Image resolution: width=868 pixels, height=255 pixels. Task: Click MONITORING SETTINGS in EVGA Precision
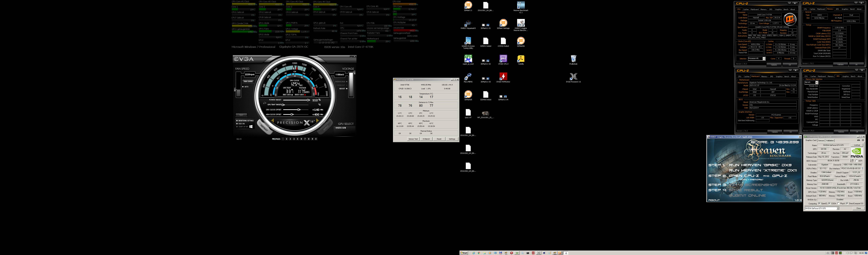coord(245,121)
